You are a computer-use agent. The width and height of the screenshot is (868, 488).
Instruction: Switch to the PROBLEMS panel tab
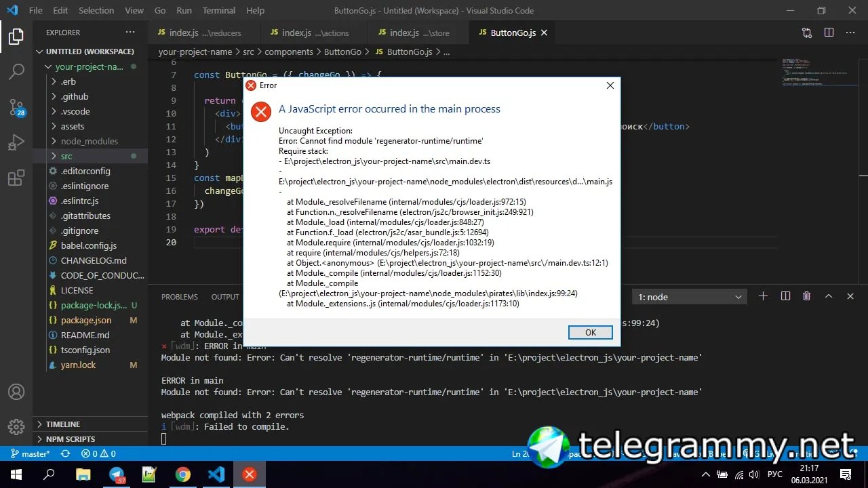tap(180, 297)
